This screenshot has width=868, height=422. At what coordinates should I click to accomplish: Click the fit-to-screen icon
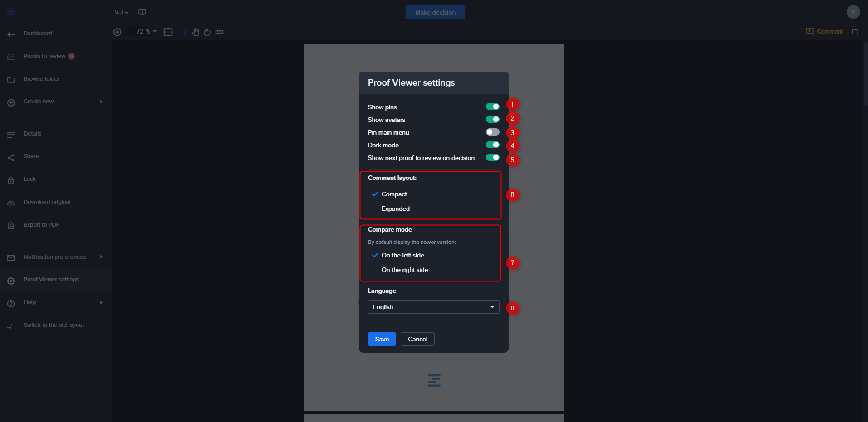point(168,32)
